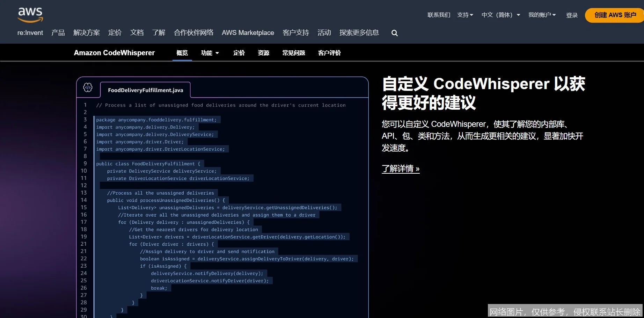Click the line 'import anycompany.delivery.Delivery;'
Image resolution: width=644 pixels, height=318 pixels.
click(145, 127)
